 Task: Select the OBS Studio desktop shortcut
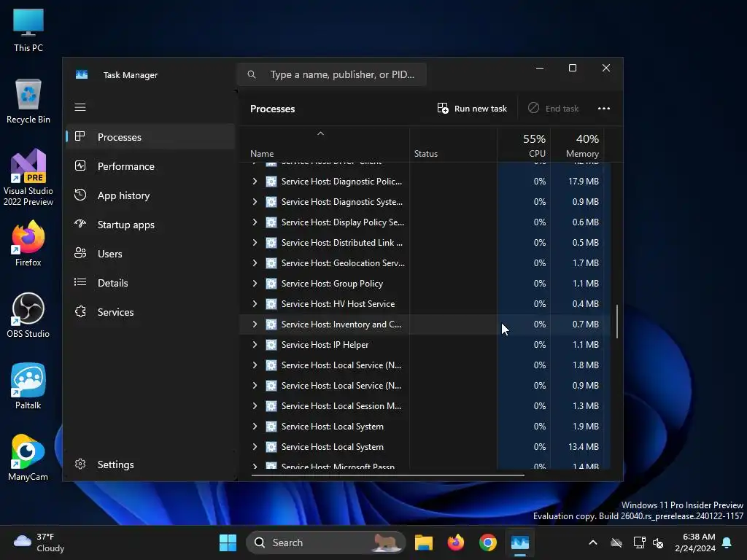(28, 315)
